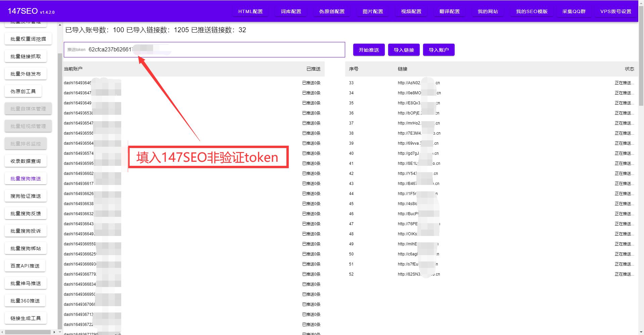Click the 导入账户 button

point(439,50)
